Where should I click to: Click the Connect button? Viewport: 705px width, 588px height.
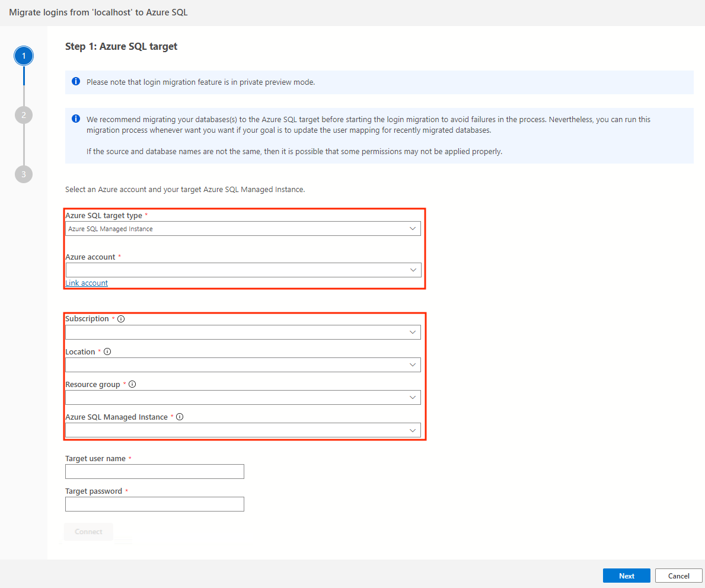pyautogui.click(x=88, y=532)
